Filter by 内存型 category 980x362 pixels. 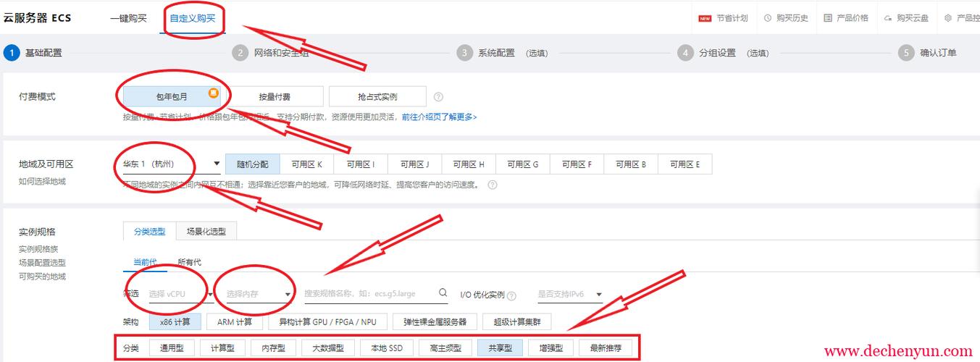[274, 348]
